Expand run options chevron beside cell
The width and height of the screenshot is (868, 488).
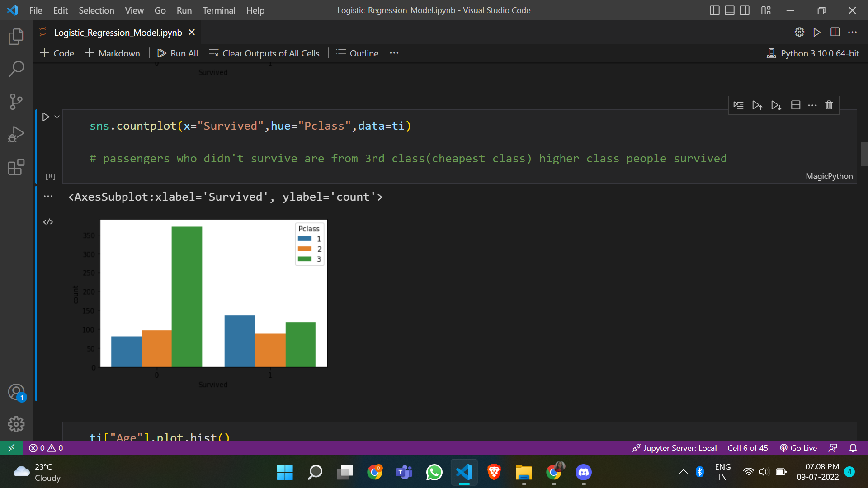tap(57, 117)
